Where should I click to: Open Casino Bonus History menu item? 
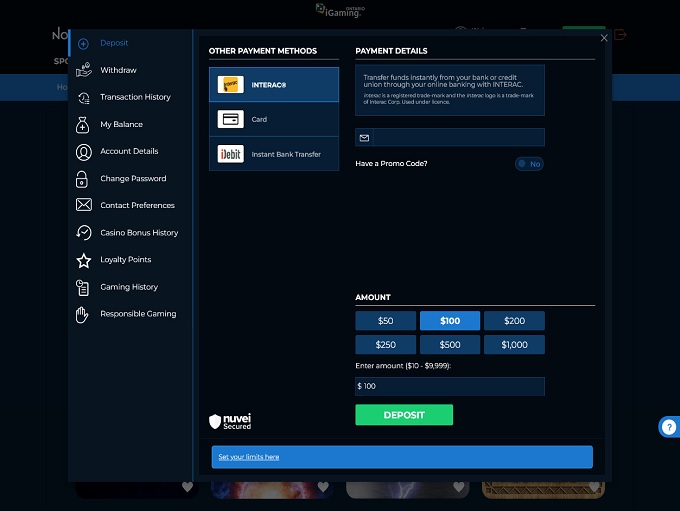coord(139,233)
